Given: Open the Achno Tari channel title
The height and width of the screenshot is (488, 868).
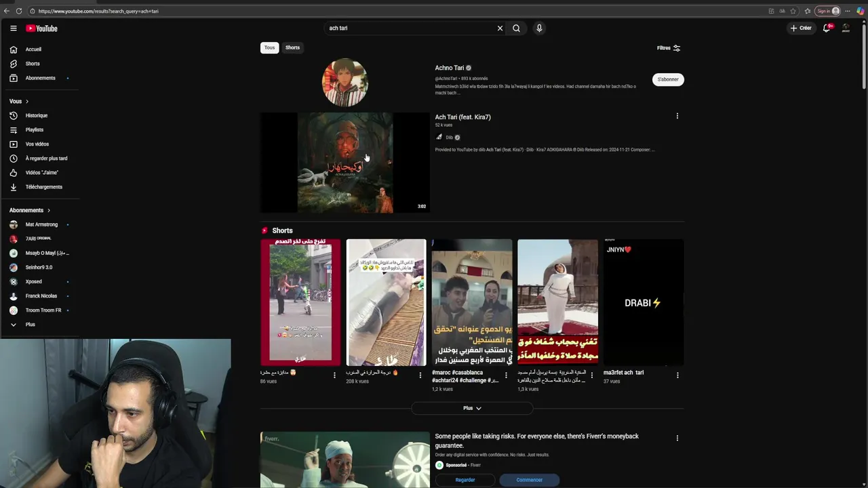Looking at the screenshot, I should [450, 68].
